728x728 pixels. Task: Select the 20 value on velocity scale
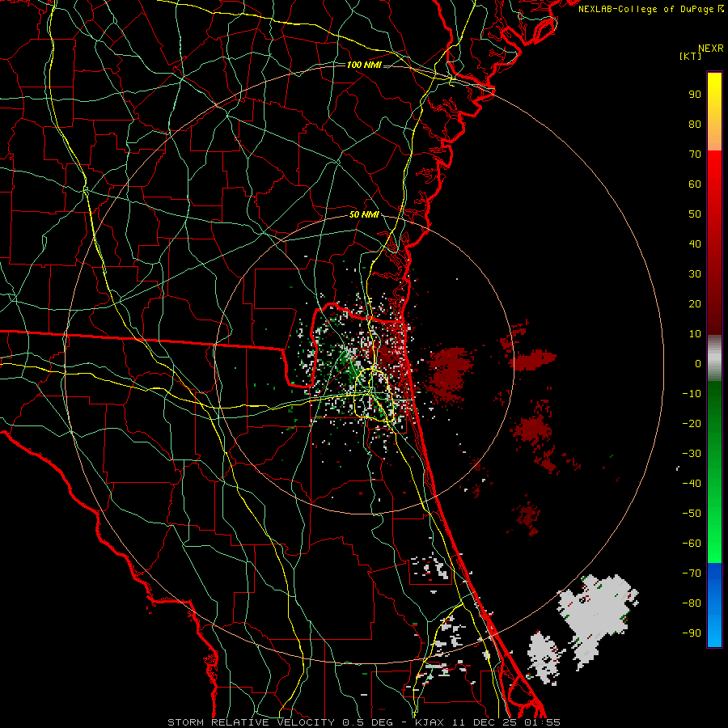[695, 304]
